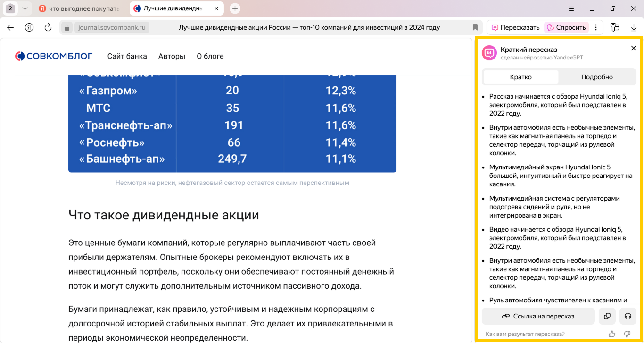Give thumbs up to the summary
644x343 pixels.
point(612,334)
